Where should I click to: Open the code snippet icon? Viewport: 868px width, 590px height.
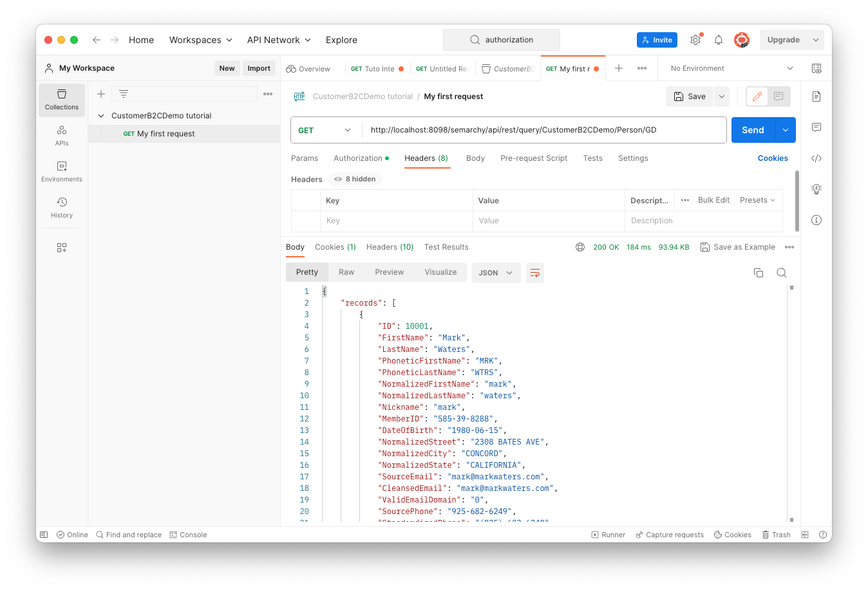(x=816, y=158)
